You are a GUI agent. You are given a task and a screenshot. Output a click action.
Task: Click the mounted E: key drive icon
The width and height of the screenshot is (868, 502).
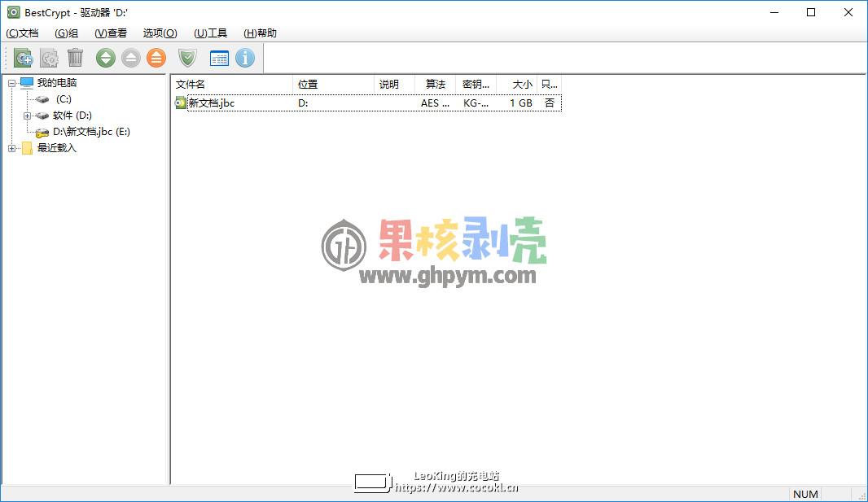[x=42, y=132]
